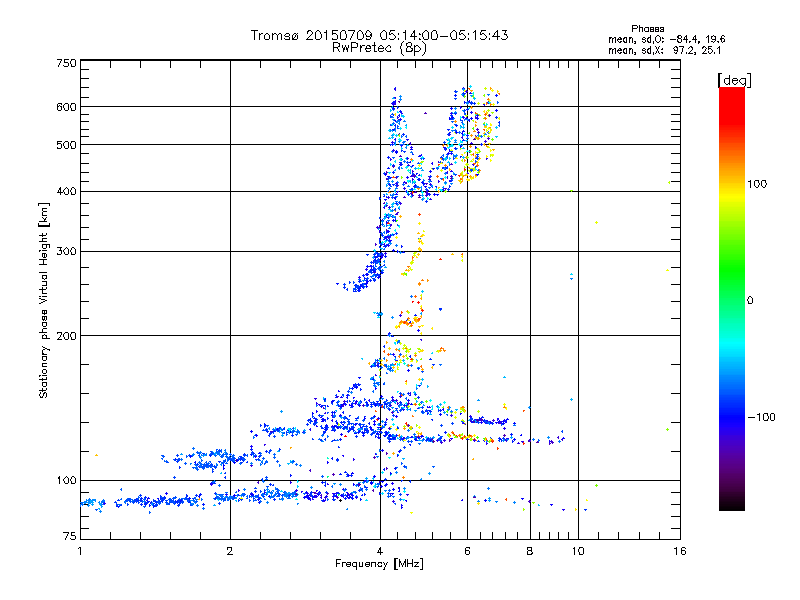This screenshot has height=600, width=800.
Task: Select the "mean, sd,X: 97.2, 25.1" text
Action: pyautogui.click(x=664, y=50)
